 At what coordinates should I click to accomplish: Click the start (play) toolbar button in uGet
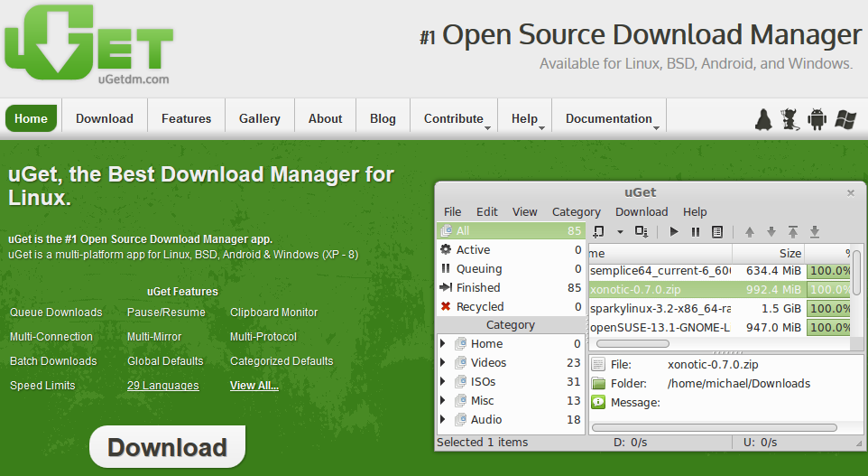674,231
